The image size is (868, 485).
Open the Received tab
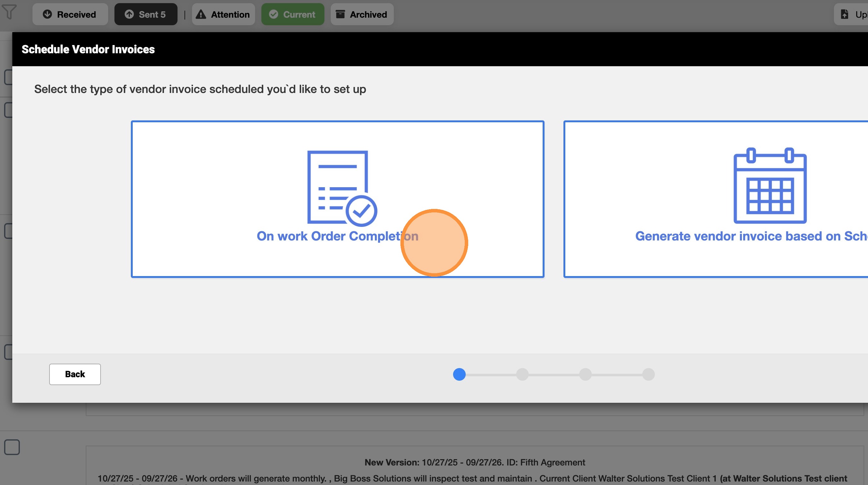(70, 14)
